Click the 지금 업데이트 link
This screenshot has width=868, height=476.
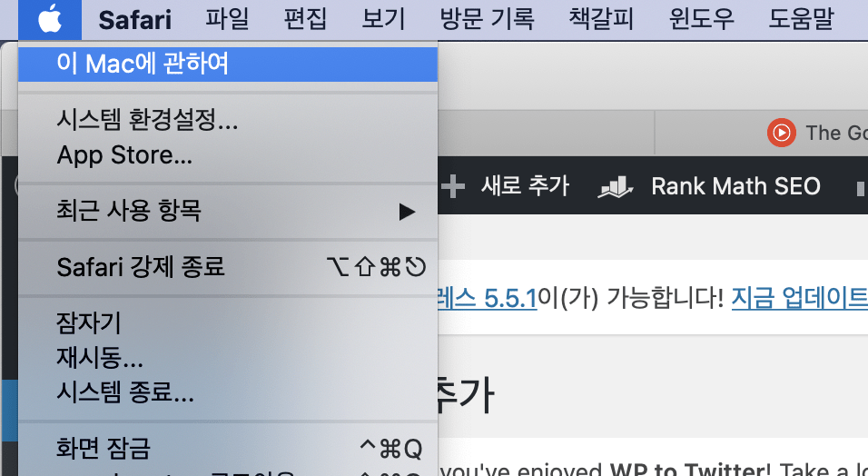(x=799, y=298)
